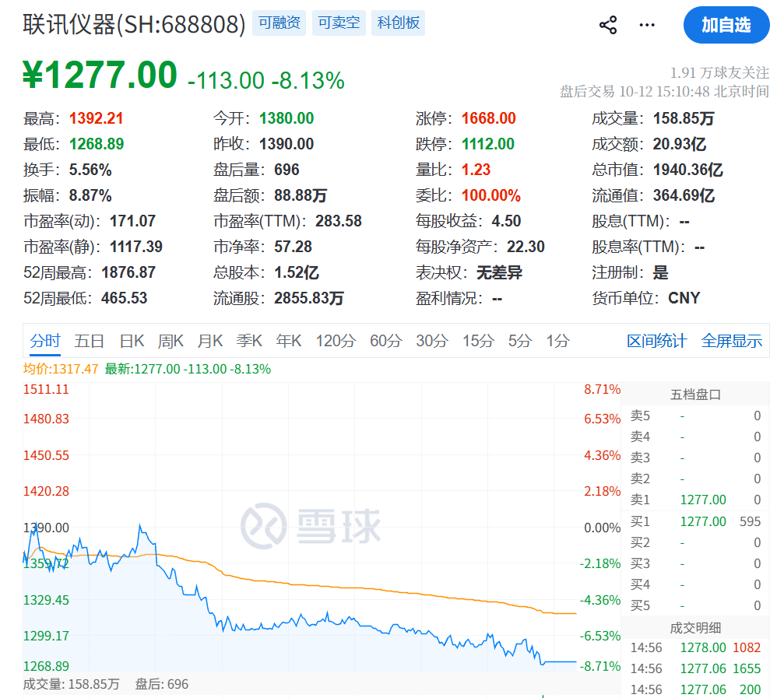784x698 pixels.
Task: Click the 委比 value 100.00%
Action: coord(491,195)
